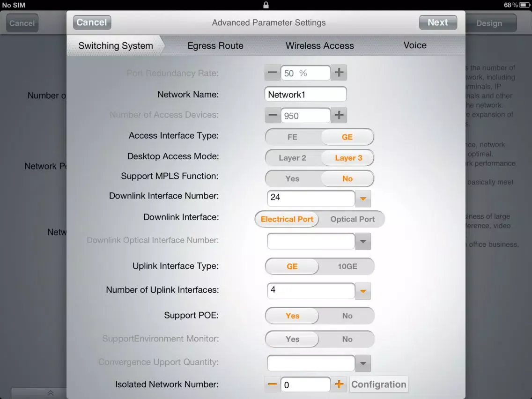The height and width of the screenshot is (399, 532).
Task: Tap the Configration button
Action: click(379, 384)
